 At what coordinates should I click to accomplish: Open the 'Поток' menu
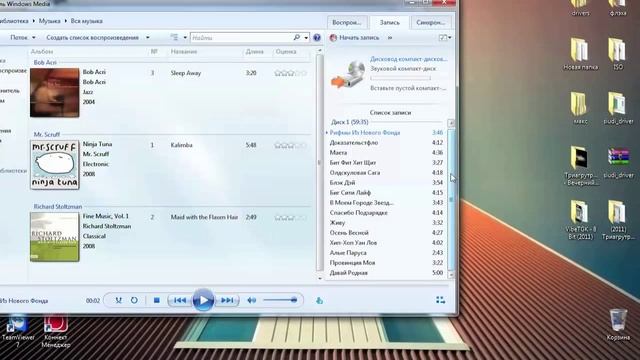pyautogui.click(x=22, y=38)
